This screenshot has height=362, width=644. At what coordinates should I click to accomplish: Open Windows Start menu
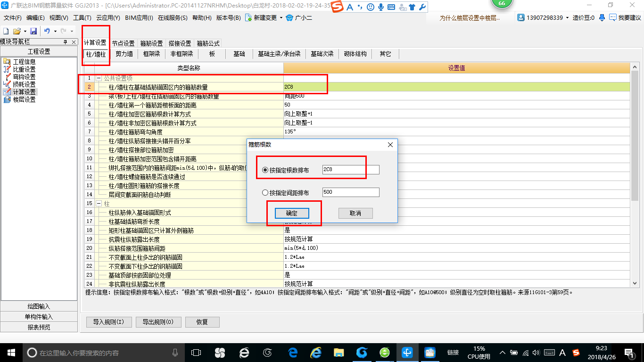[x=11, y=352]
